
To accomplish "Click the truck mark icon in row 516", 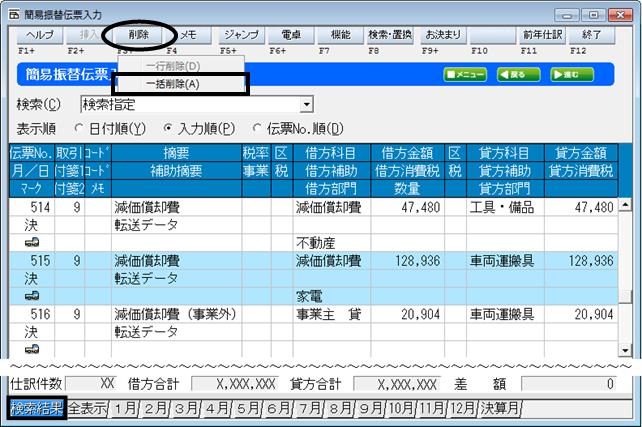I will pyautogui.click(x=32, y=349).
